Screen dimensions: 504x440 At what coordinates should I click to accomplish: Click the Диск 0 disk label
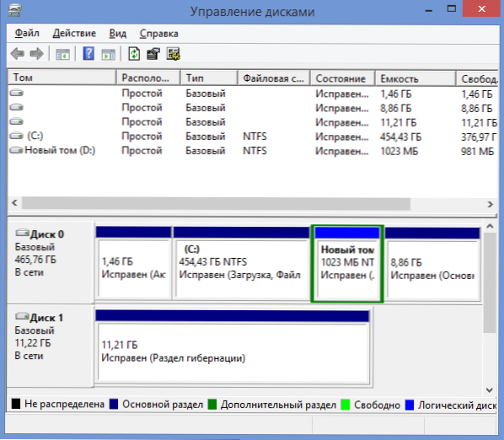47,234
